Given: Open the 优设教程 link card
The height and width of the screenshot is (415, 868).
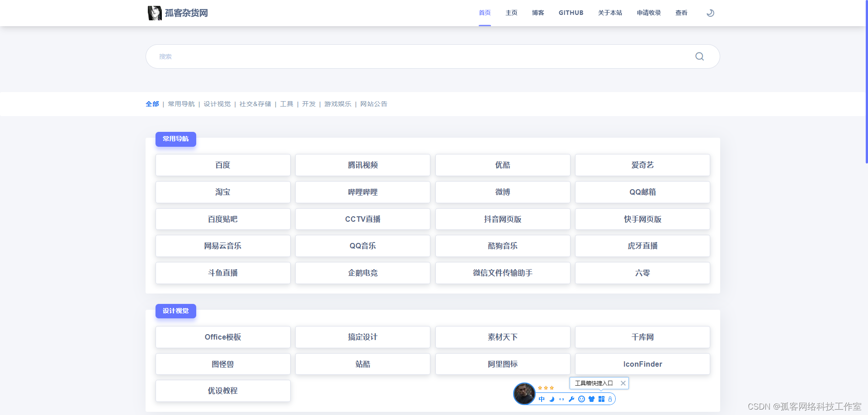Looking at the screenshot, I should point(223,391).
